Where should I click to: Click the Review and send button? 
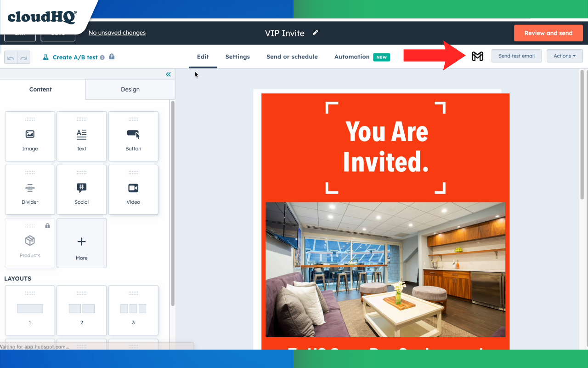pos(548,33)
